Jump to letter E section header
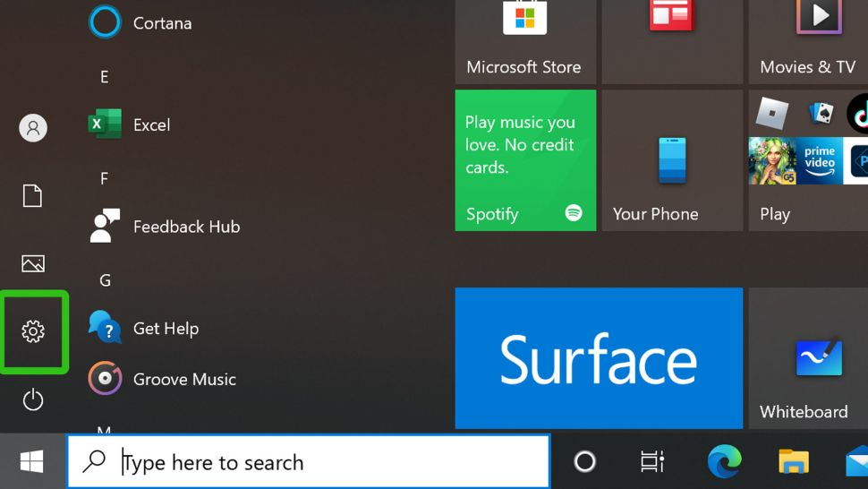868x489 pixels. (x=105, y=77)
